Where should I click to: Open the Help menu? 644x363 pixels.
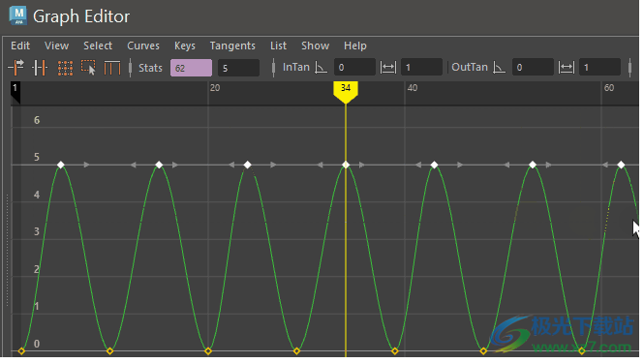[x=354, y=45]
